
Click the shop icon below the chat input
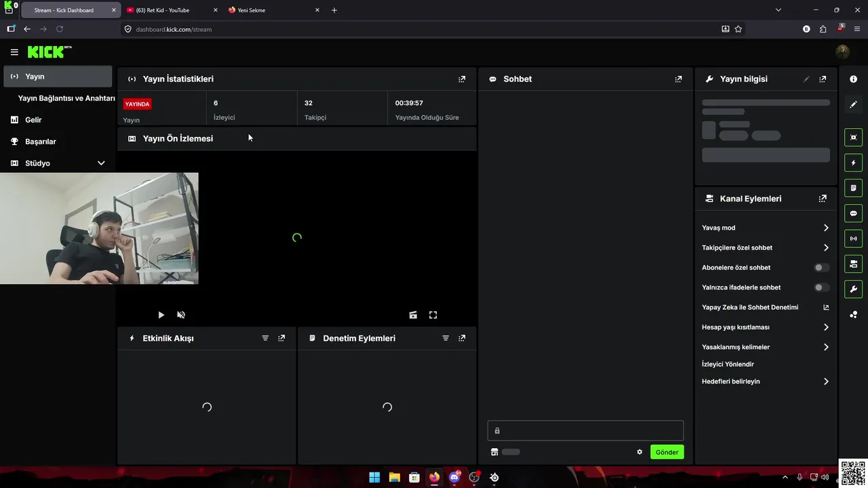pyautogui.click(x=494, y=452)
